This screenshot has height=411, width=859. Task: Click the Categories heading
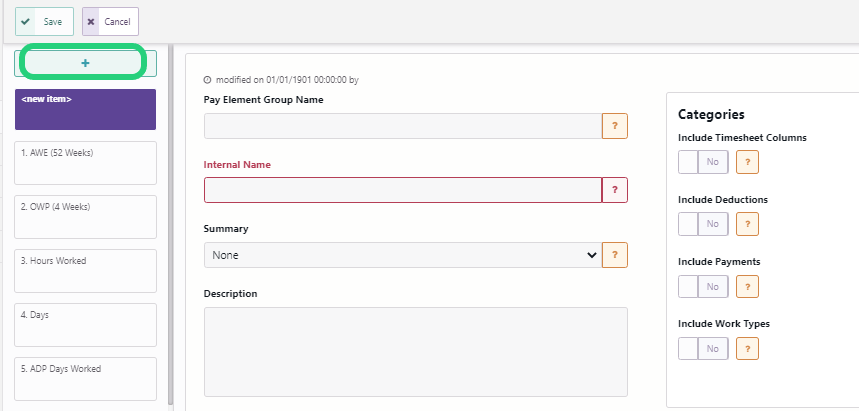(x=711, y=114)
